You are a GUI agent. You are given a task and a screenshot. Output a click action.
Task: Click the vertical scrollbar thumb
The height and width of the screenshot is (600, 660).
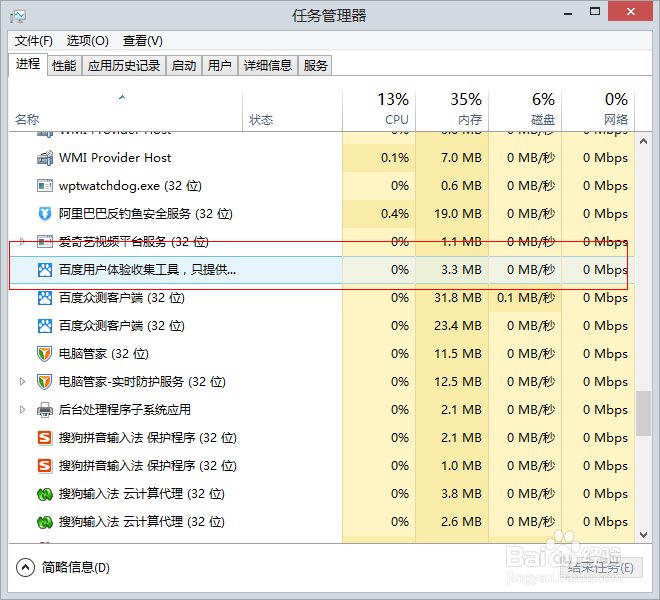tap(643, 414)
